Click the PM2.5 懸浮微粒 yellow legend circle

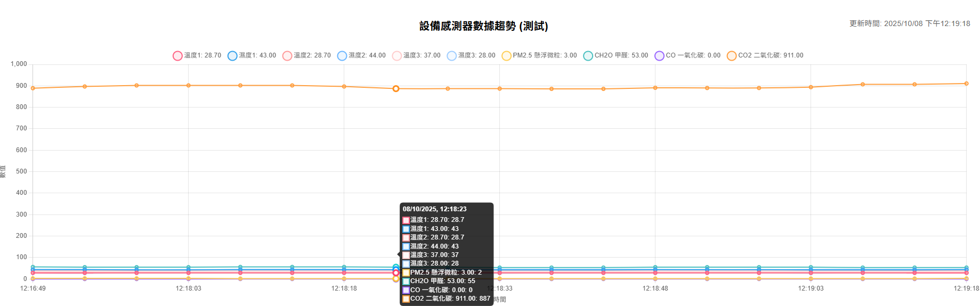pyautogui.click(x=506, y=56)
